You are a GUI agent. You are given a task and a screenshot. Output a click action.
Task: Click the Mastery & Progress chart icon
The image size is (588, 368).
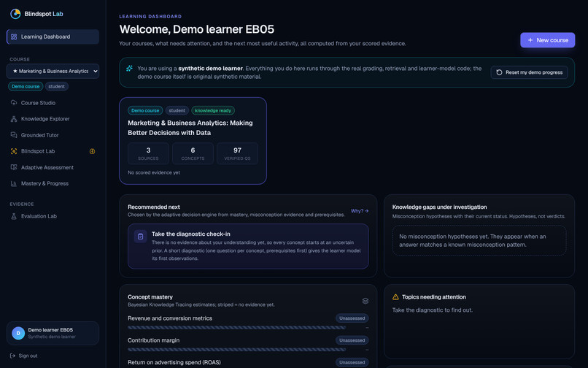(x=14, y=183)
